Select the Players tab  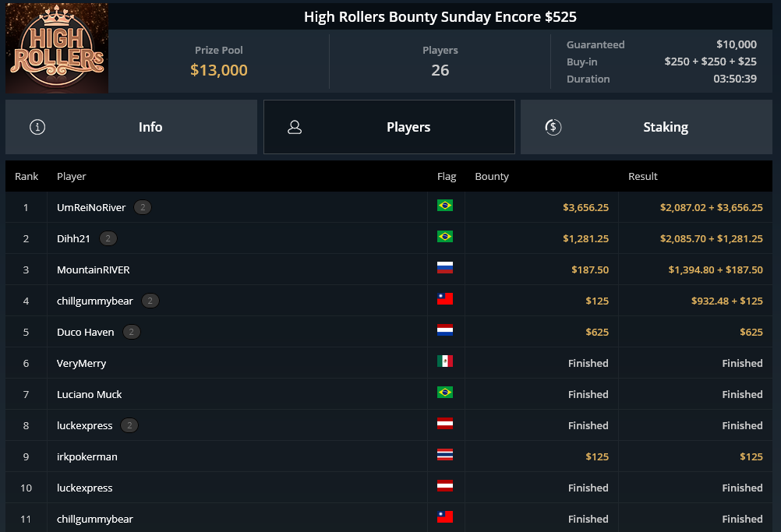click(389, 127)
